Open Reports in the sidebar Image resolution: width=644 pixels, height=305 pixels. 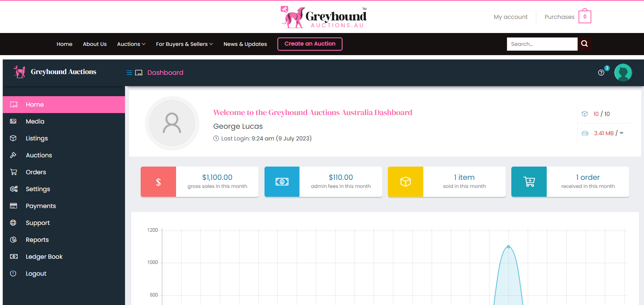tap(64, 240)
